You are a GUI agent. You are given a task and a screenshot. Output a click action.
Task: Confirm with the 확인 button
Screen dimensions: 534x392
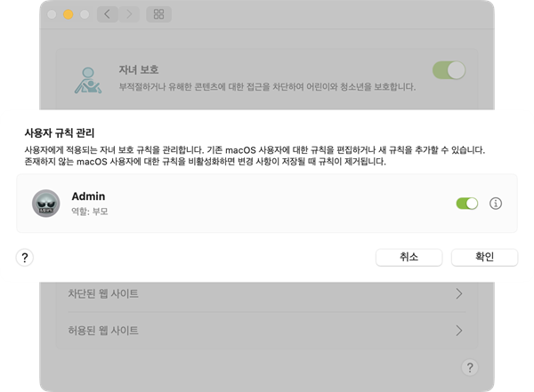(485, 257)
